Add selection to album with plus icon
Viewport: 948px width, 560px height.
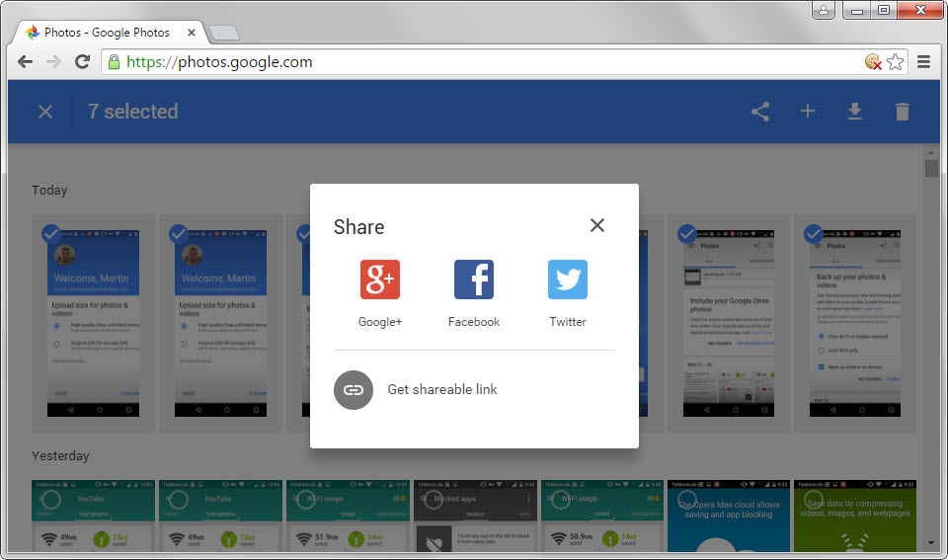(x=808, y=112)
